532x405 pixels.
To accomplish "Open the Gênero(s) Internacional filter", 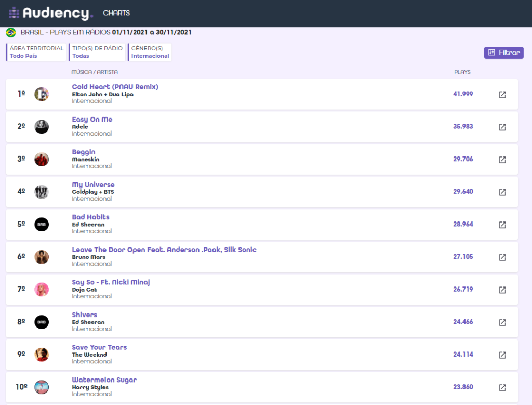I will pos(150,53).
